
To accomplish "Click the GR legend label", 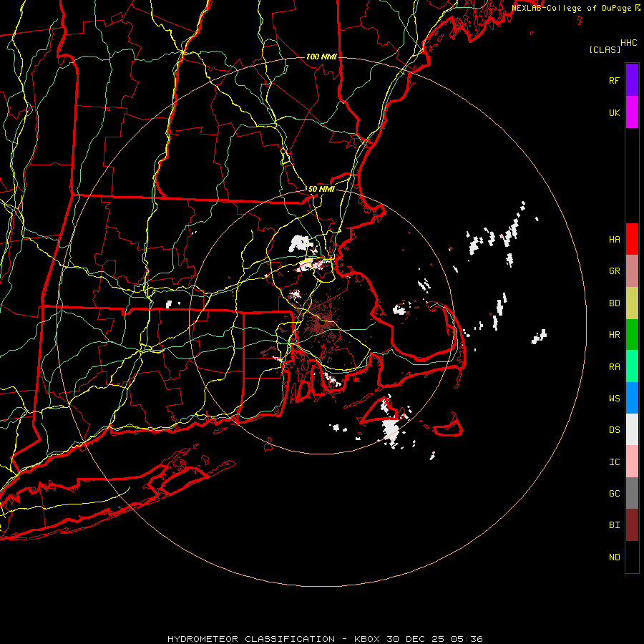I will 615,271.
